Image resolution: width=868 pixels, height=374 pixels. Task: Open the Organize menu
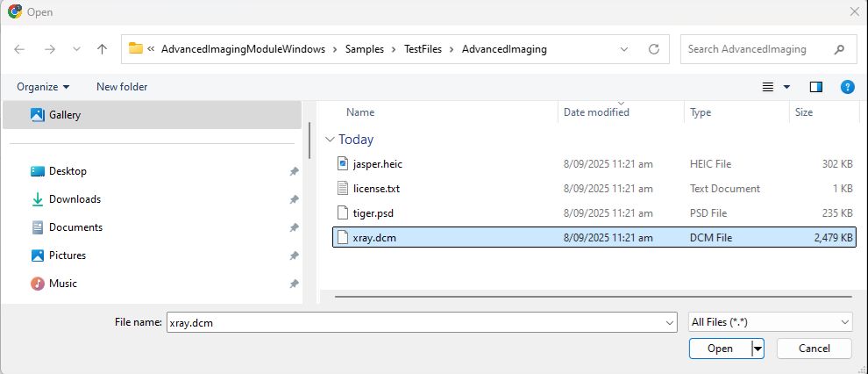point(43,87)
